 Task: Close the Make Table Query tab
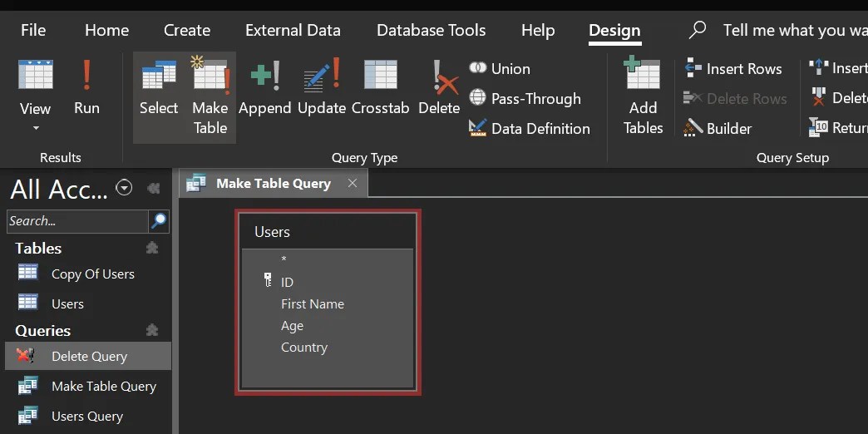tap(353, 183)
